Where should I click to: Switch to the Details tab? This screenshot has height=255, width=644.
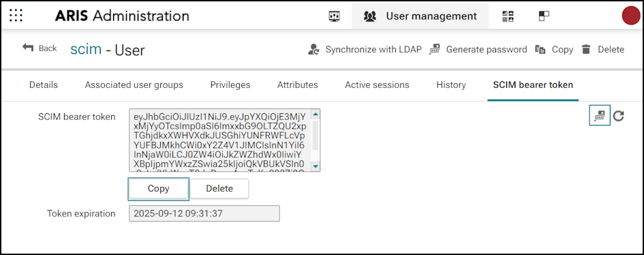[44, 85]
